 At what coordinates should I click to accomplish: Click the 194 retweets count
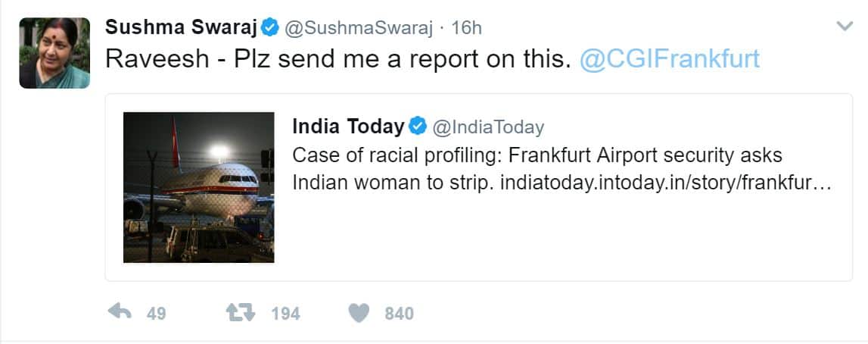click(285, 313)
